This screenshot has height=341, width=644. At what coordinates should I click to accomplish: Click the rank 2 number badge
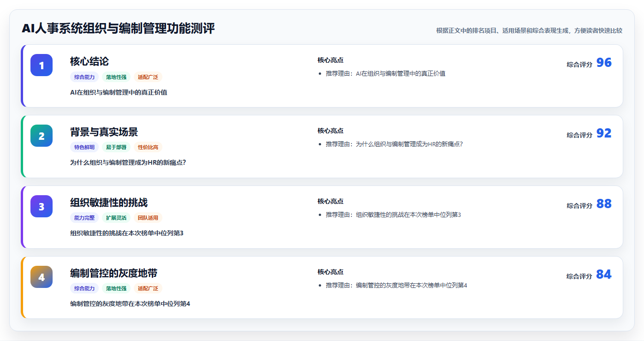click(x=42, y=136)
